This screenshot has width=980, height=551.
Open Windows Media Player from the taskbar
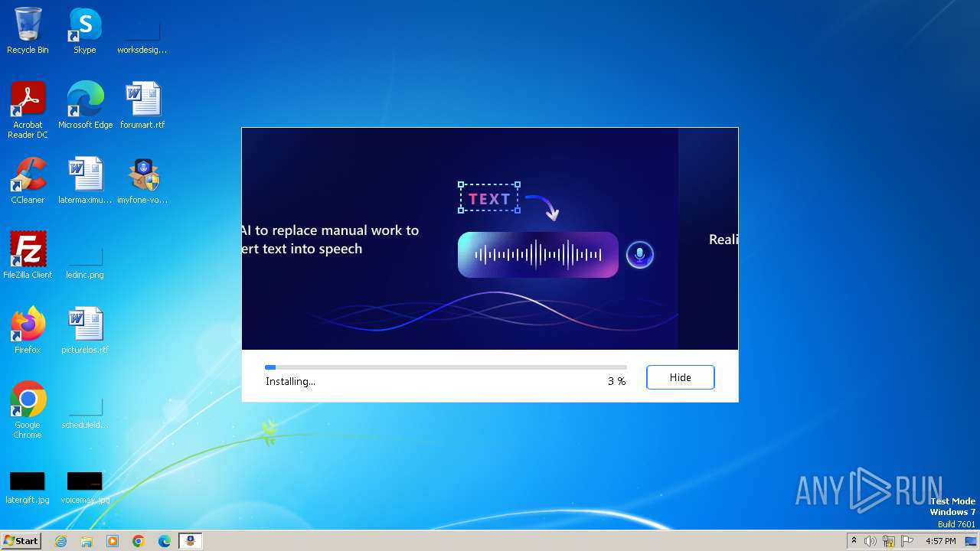pyautogui.click(x=113, y=541)
